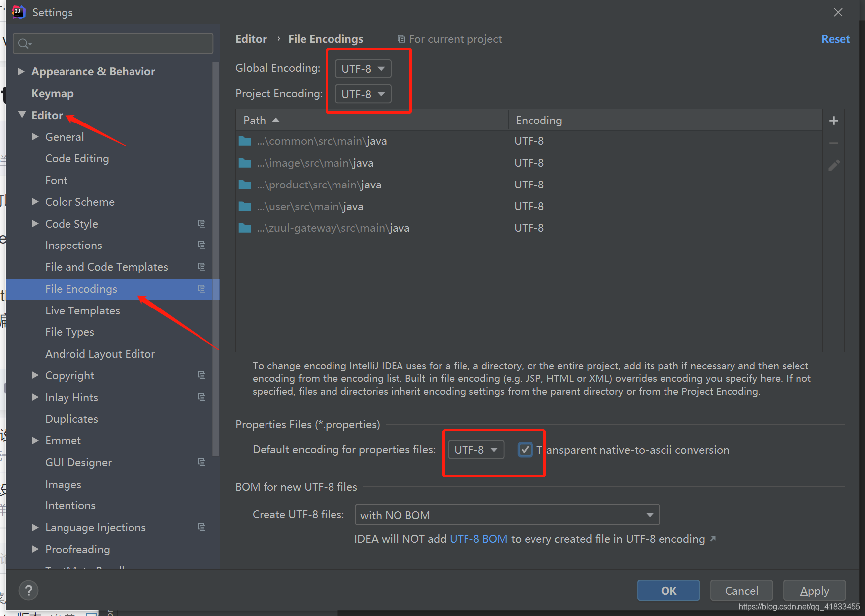Click project-level icon next to Copyright
This screenshot has height=616, width=865.
pos(201,375)
